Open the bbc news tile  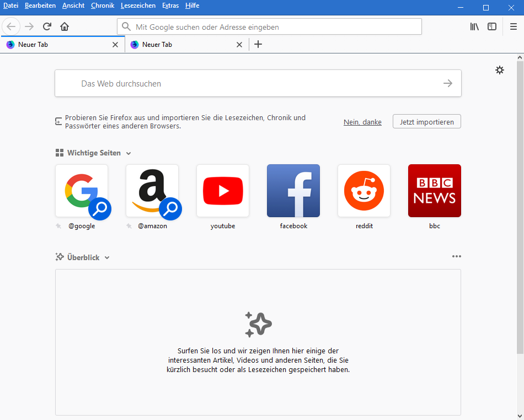click(x=435, y=191)
